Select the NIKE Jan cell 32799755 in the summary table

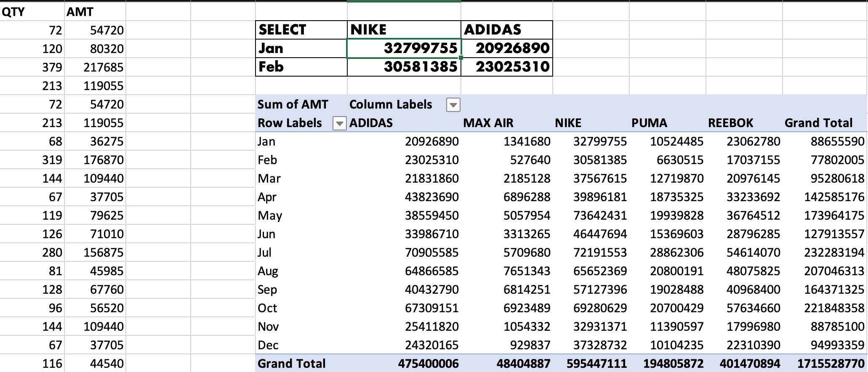pyautogui.click(x=404, y=48)
